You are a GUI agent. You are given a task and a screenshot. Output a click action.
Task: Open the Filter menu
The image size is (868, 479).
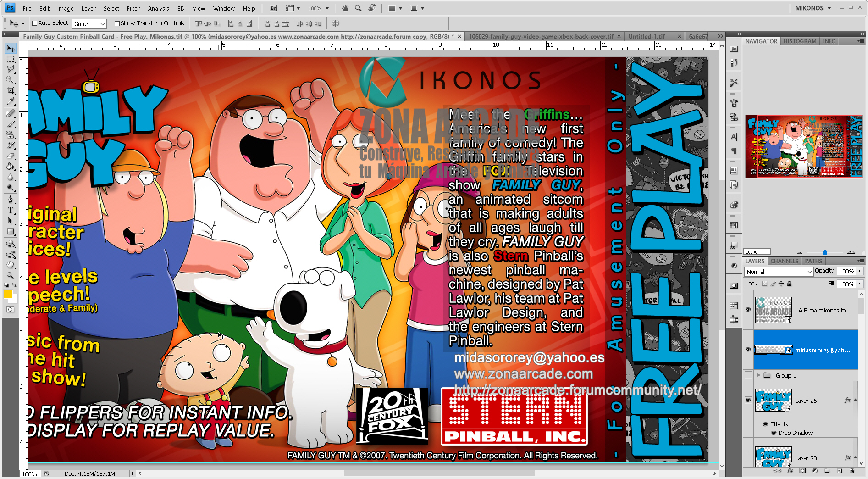(133, 8)
